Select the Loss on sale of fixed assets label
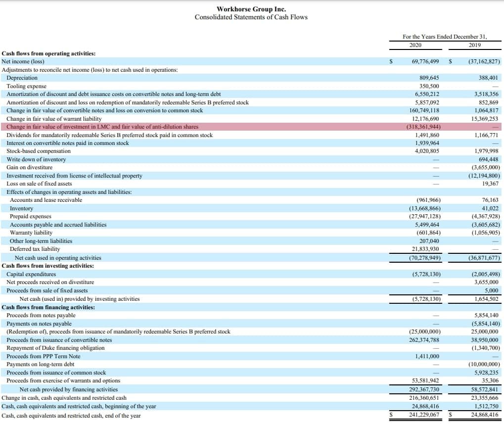Image resolution: width=504 pixels, height=424 pixels. point(39,184)
